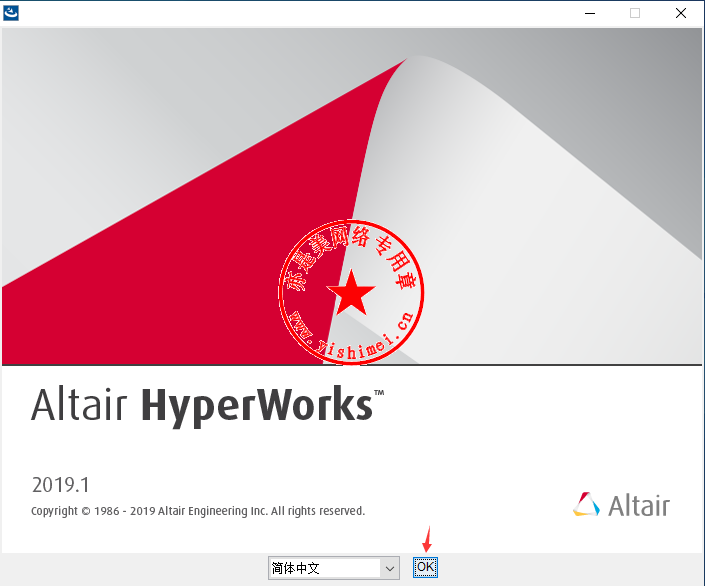The width and height of the screenshot is (705, 586).
Task: Click the HyperWorks splash banner image
Action: coord(352,197)
